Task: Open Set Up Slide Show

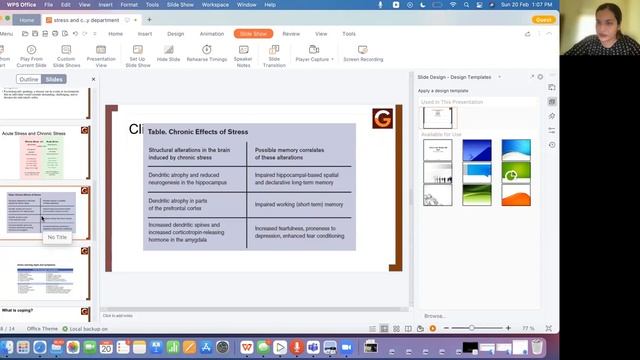Action: [138, 56]
